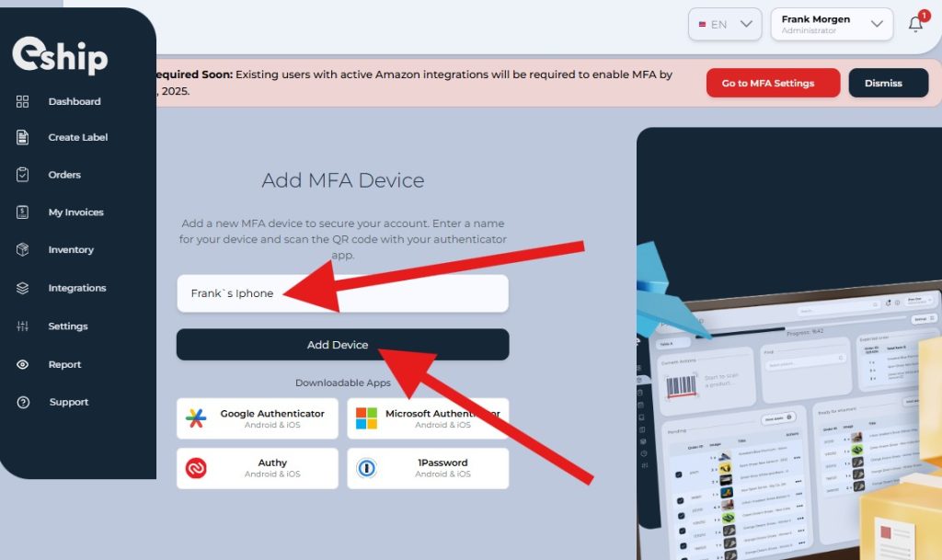Screen dimensions: 942x560
Task: Click the My Invoices icon
Action: tap(22, 211)
